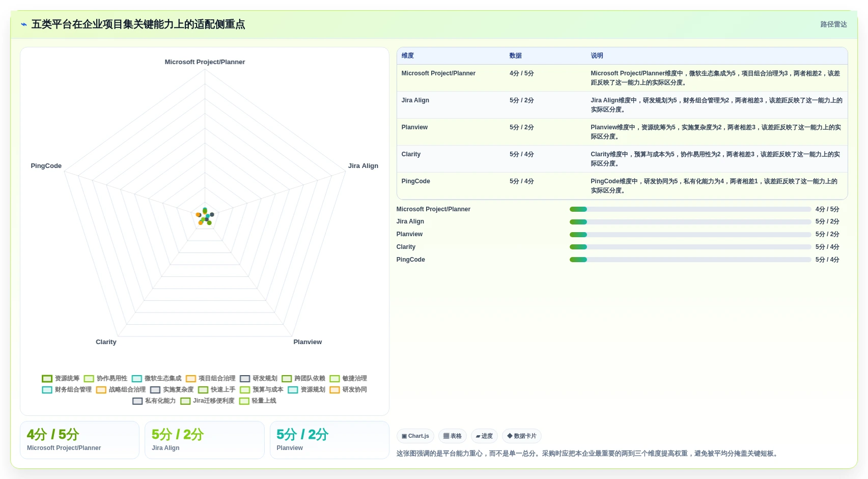868x479 pixels.
Task: Click radar axis label Planview
Action: (307, 342)
